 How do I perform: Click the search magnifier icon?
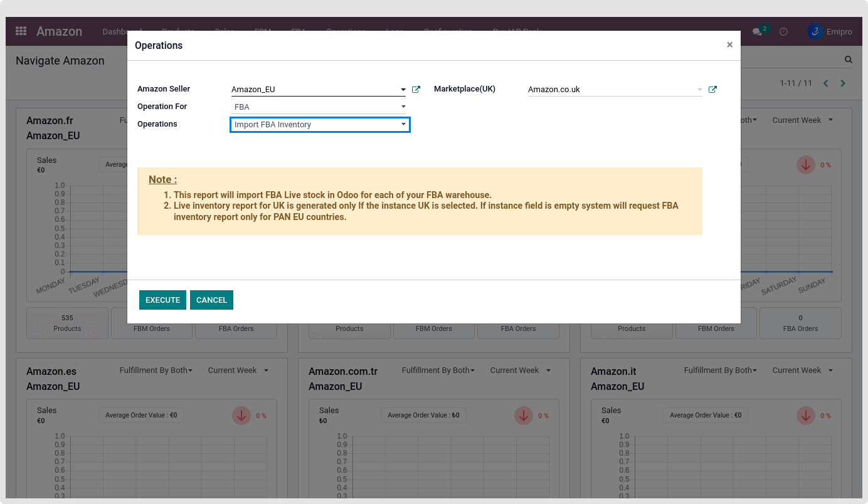coord(849,60)
